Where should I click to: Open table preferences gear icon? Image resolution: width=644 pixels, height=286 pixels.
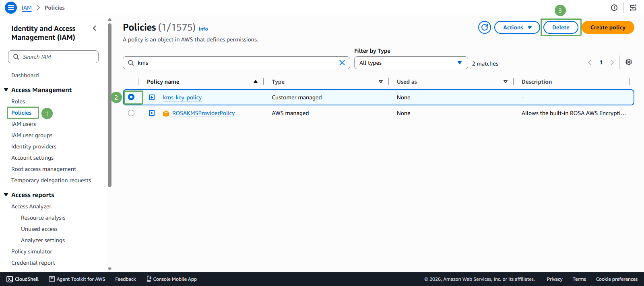pyautogui.click(x=629, y=62)
